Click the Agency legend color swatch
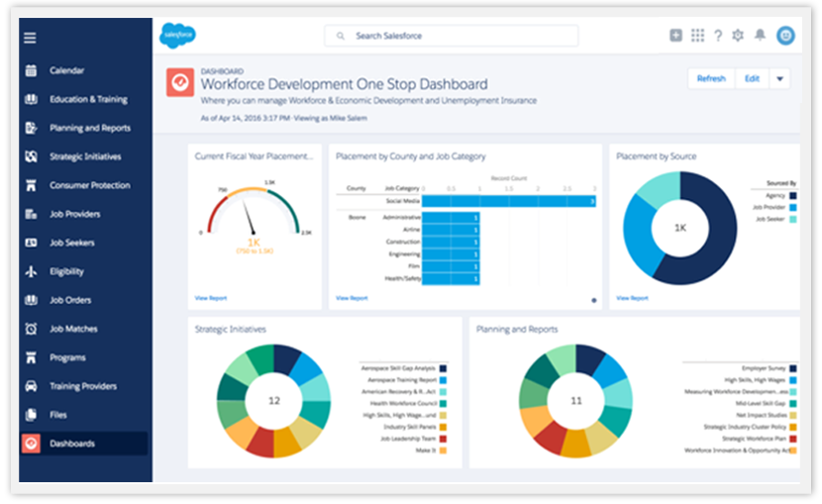Viewport: 822px width, 504px height. tap(792, 196)
